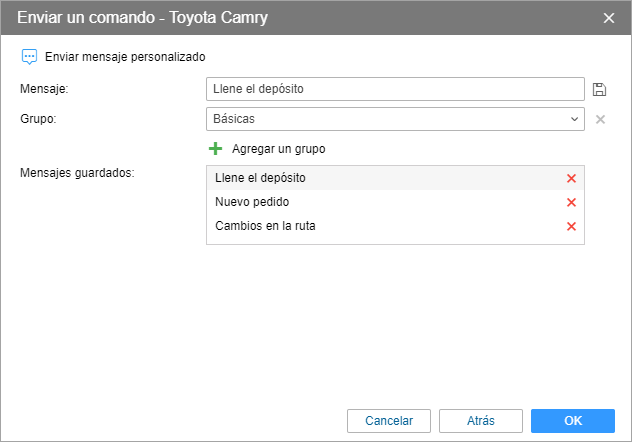632x442 pixels.
Task: Confirm with the blue OK button
Action: tap(572, 421)
